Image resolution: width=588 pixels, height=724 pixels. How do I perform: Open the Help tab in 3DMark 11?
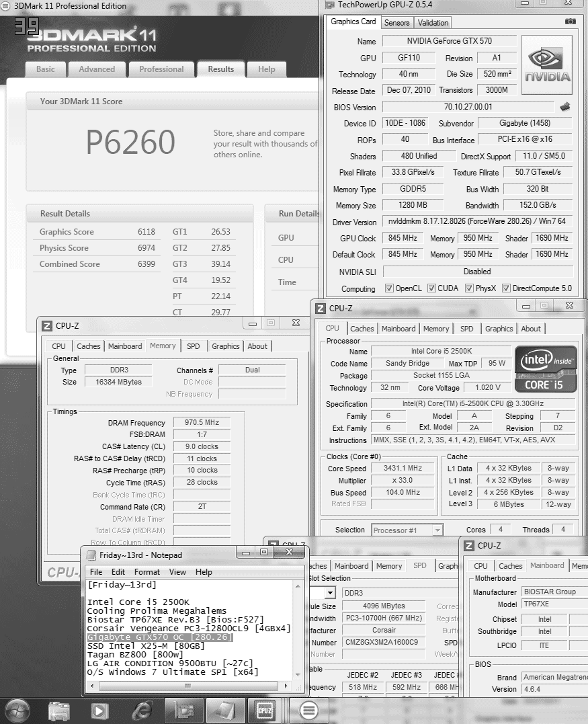(x=266, y=69)
